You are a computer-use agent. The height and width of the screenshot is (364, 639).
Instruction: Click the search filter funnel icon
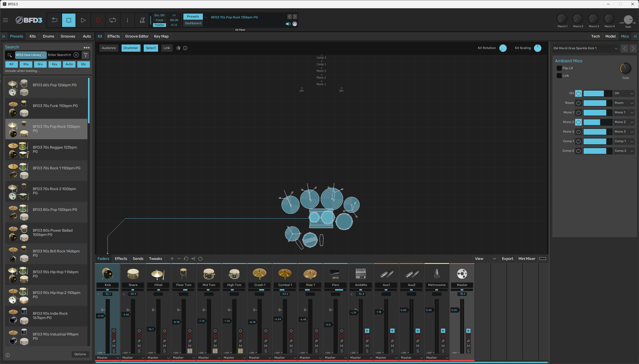point(86,55)
